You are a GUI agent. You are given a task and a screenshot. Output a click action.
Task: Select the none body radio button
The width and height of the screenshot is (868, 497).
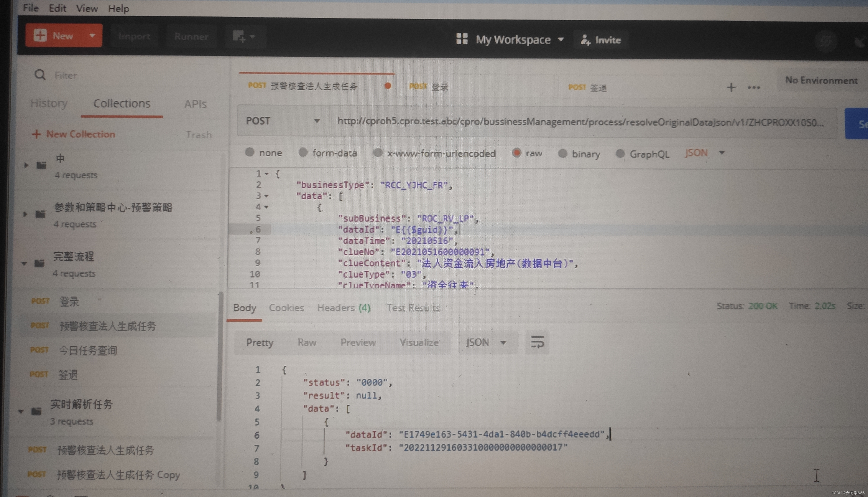coord(249,152)
